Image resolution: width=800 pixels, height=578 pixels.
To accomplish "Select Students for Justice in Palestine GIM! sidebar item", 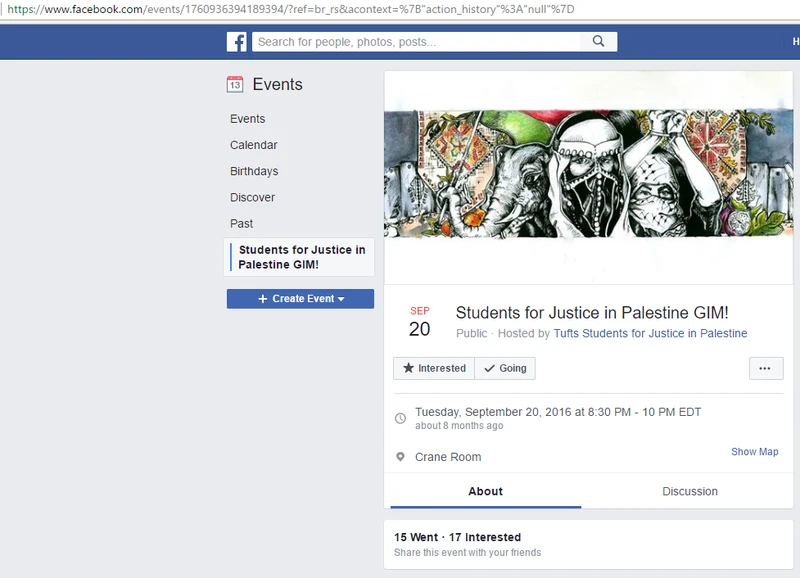I will pyautogui.click(x=299, y=257).
